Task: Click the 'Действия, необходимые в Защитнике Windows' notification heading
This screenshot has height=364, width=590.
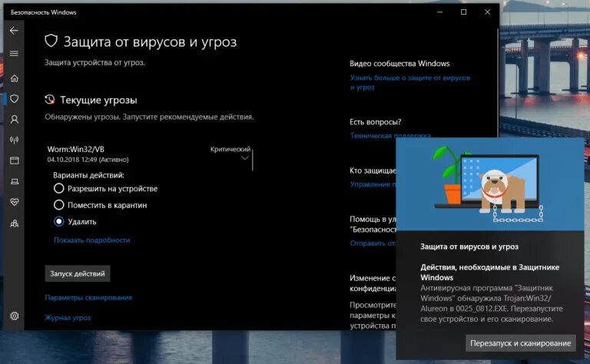Action: (x=490, y=273)
